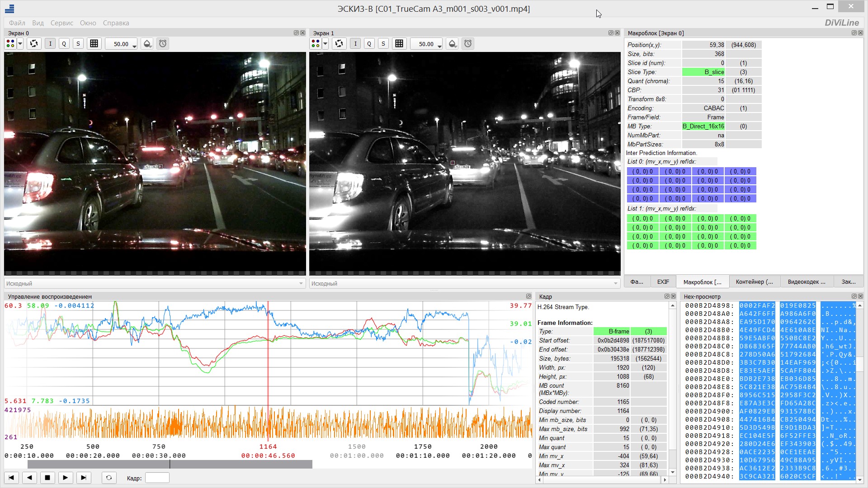The width and height of the screenshot is (868, 488).
Task: Click the loop playback refresh icon
Action: pyautogui.click(x=108, y=478)
